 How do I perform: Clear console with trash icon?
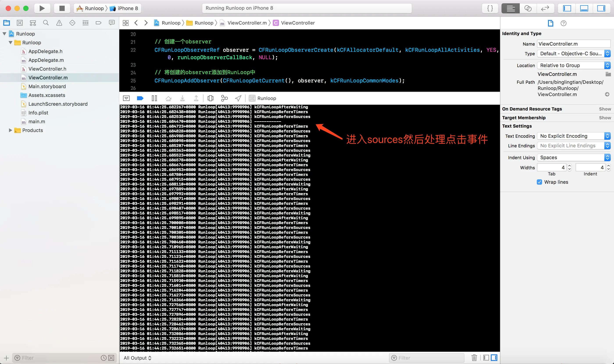(474, 358)
